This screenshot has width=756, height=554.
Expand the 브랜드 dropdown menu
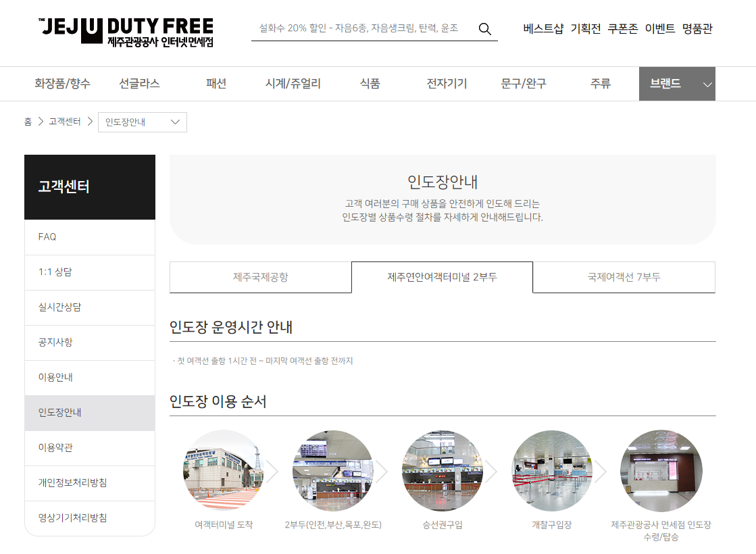point(677,84)
